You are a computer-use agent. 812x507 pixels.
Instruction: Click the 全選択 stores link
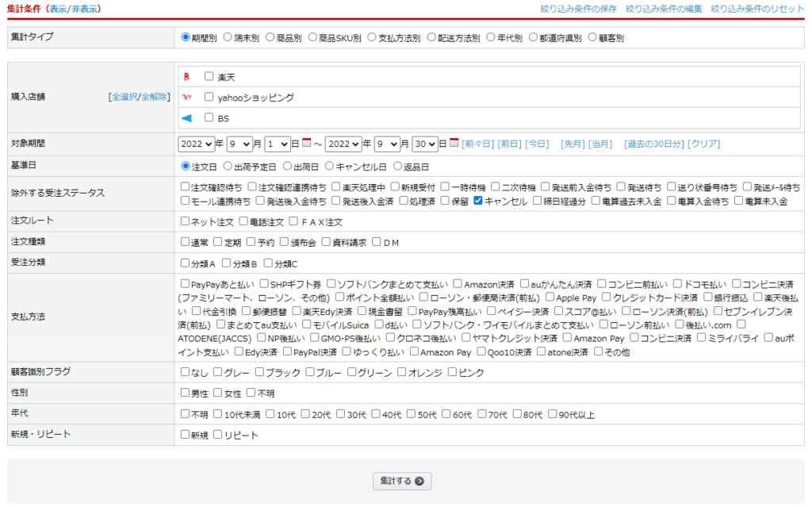[x=124, y=97]
